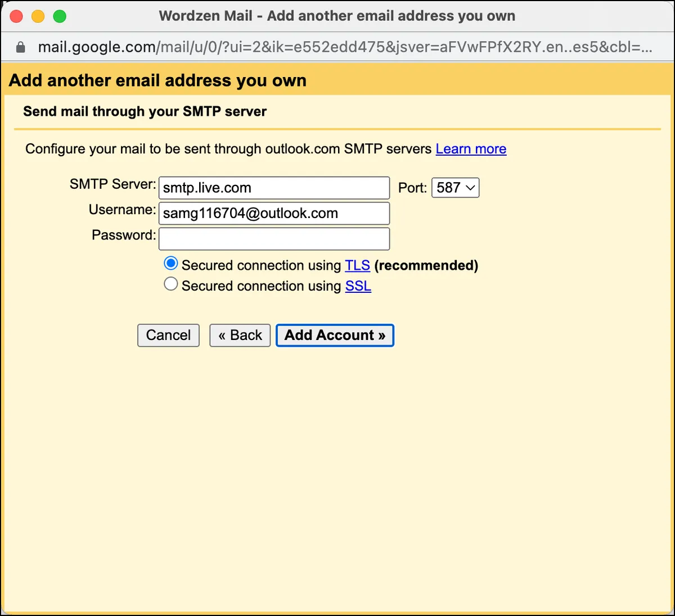The height and width of the screenshot is (616, 675).
Task: Open the TLS help link
Action: click(358, 265)
